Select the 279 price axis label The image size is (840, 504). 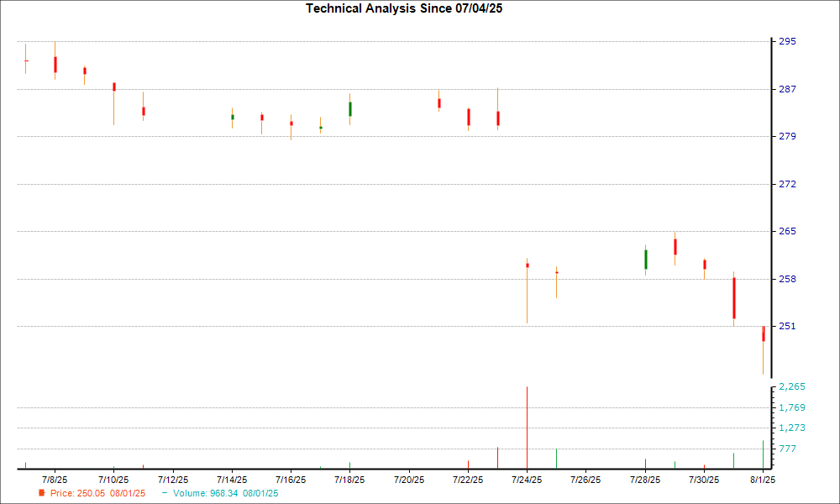(x=788, y=136)
